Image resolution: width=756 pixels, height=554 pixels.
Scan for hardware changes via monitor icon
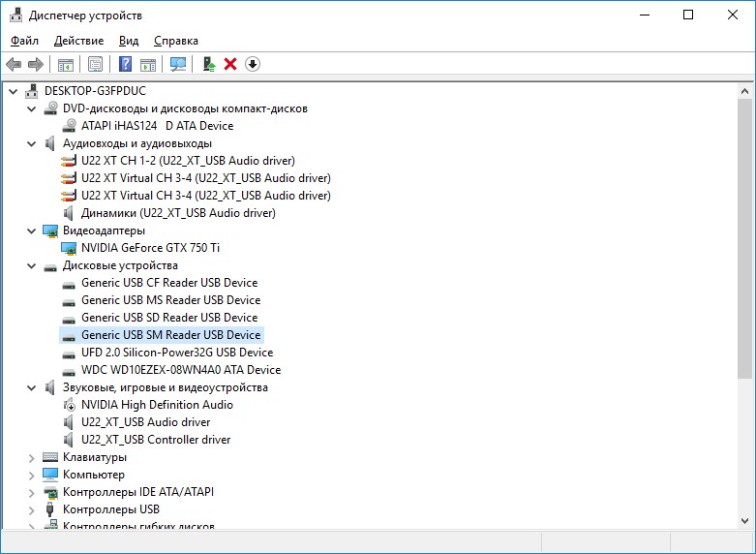178,64
